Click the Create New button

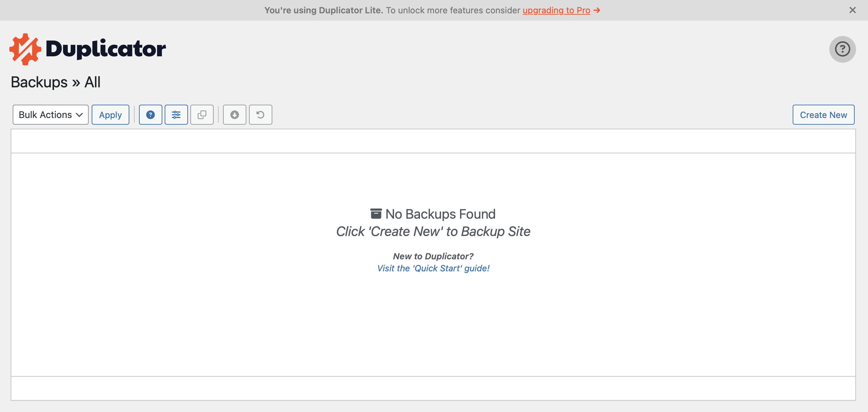pos(823,115)
